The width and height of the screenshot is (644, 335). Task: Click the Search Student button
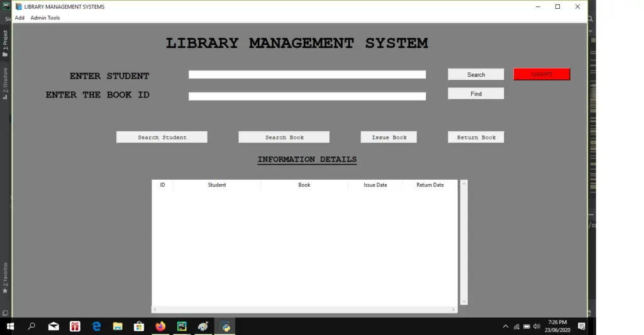click(x=162, y=137)
